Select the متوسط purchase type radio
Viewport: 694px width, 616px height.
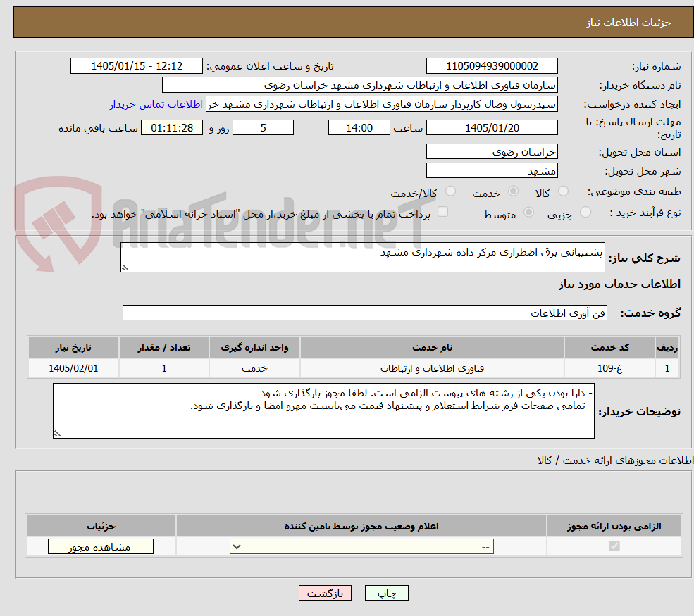click(x=528, y=213)
